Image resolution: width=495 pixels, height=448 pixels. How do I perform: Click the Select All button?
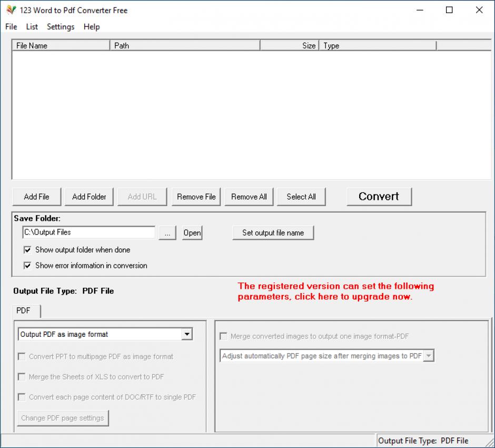[301, 197]
